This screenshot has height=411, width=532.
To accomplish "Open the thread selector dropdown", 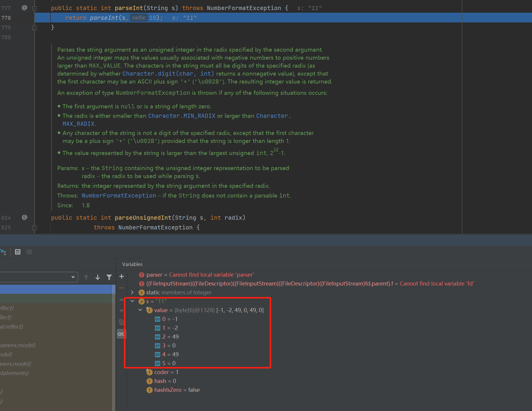I will (x=73, y=277).
